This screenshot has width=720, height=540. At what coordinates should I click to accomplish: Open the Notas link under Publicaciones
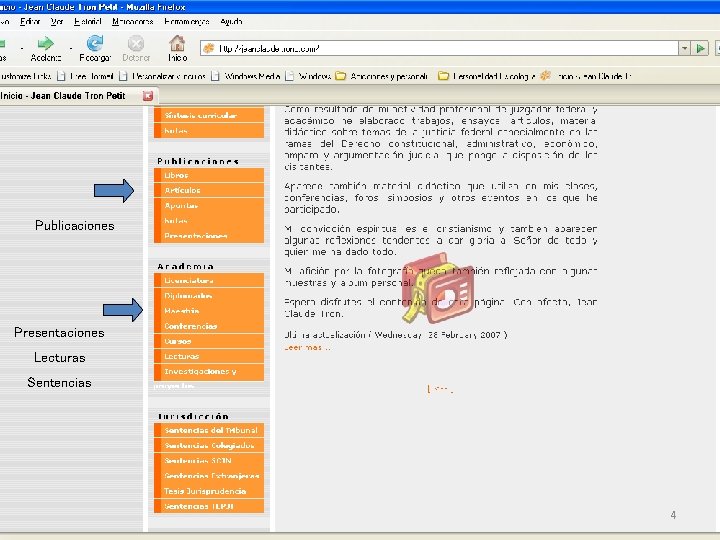[x=209, y=220]
